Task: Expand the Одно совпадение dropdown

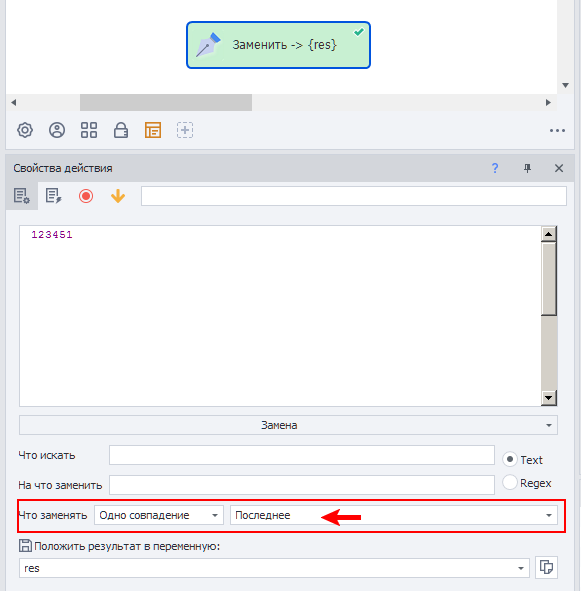Action: tap(159, 515)
